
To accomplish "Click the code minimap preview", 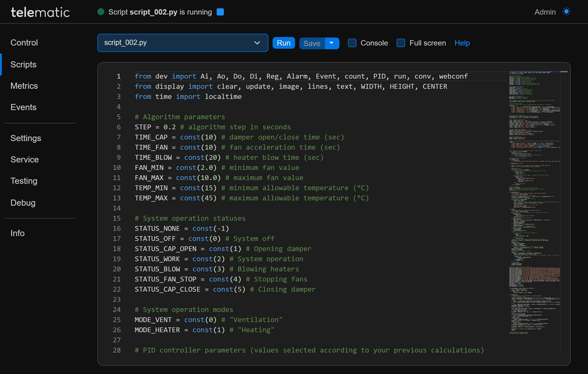I will click(x=534, y=203).
